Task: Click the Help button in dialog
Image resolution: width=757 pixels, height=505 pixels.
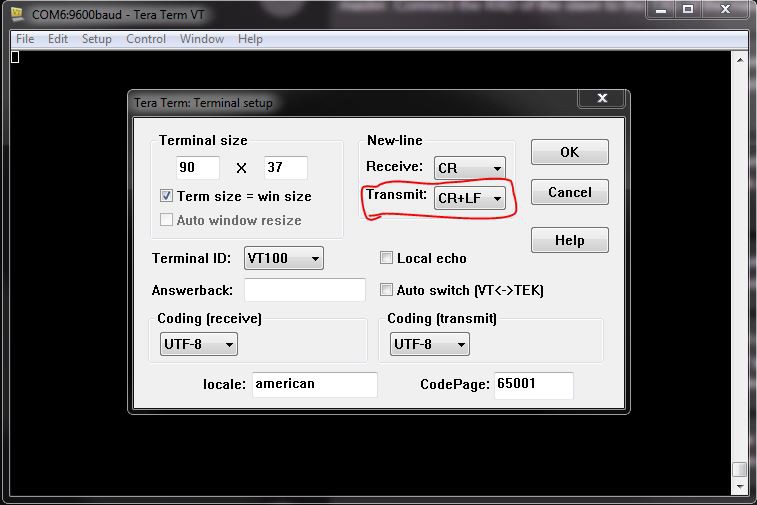Action: pyautogui.click(x=570, y=240)
